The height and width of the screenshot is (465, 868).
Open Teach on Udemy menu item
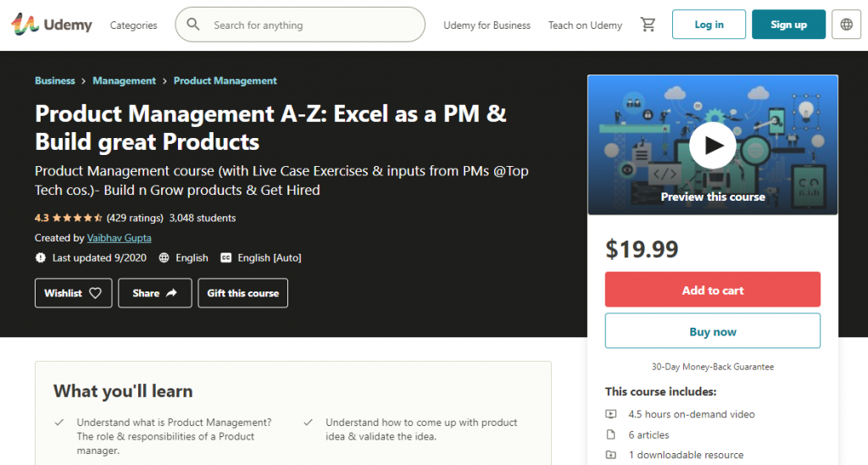coord(585,25)
